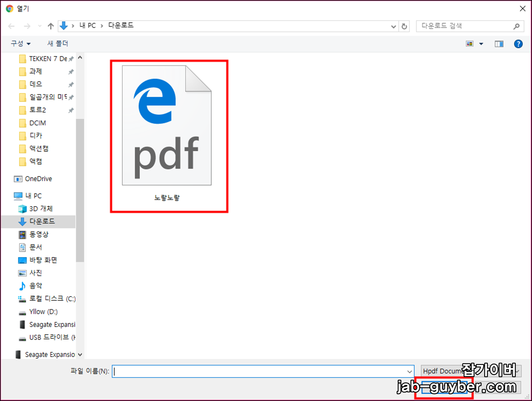Expand the address bar history dropdown
This screenshot has width=532, height=401.
pos(393,27)
